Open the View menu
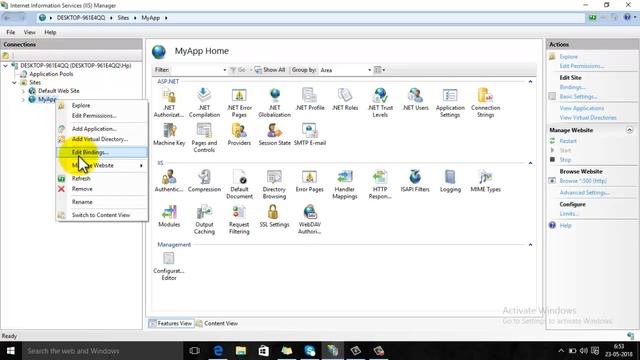 [x=29, y=32]
